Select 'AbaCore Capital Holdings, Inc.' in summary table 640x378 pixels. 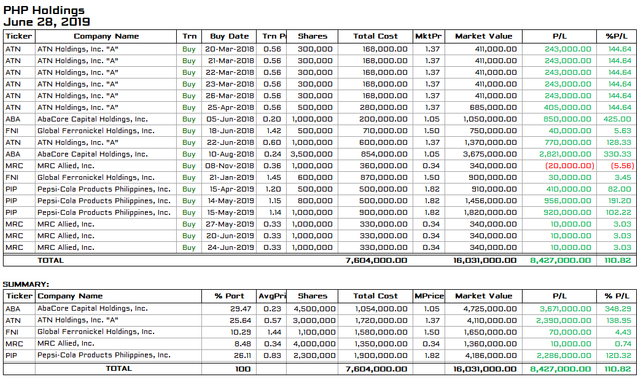92,309
